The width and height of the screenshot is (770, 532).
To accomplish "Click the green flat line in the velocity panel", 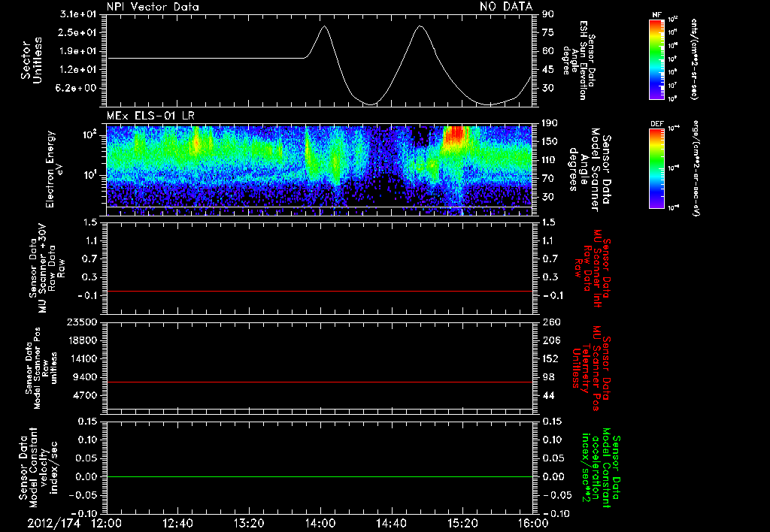I will tap(320, 476).
